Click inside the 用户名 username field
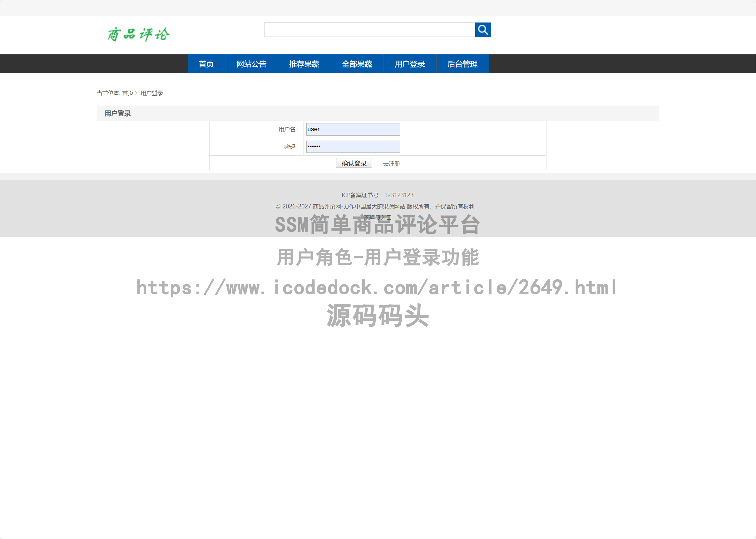Screen dimensions: 756x539 tap(353, 129)
